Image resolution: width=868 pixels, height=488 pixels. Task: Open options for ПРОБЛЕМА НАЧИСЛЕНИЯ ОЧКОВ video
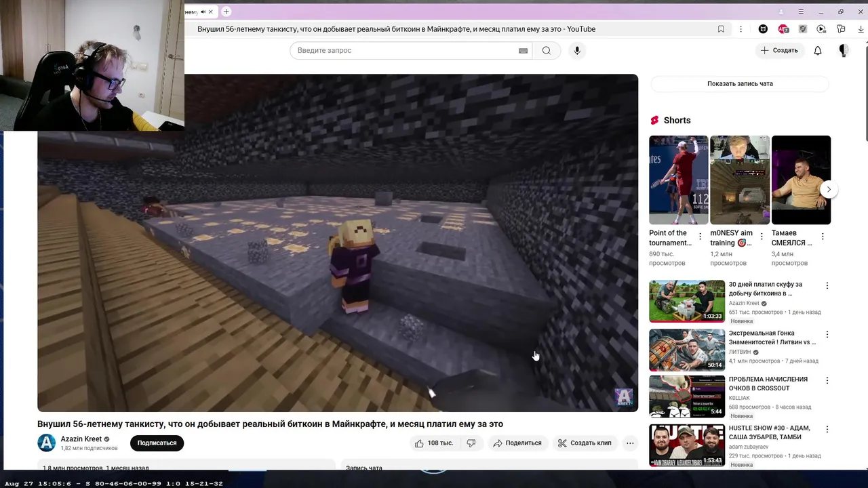point(827,381)
